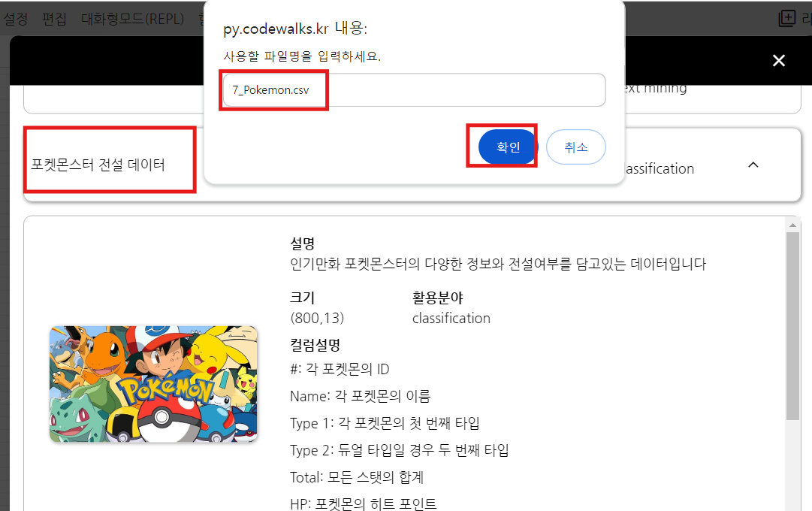The height and width of the screenshot is (511, 812).
Task: Select the 'Total: 모든 스탯의 합계' line
Action: (357, 477)
